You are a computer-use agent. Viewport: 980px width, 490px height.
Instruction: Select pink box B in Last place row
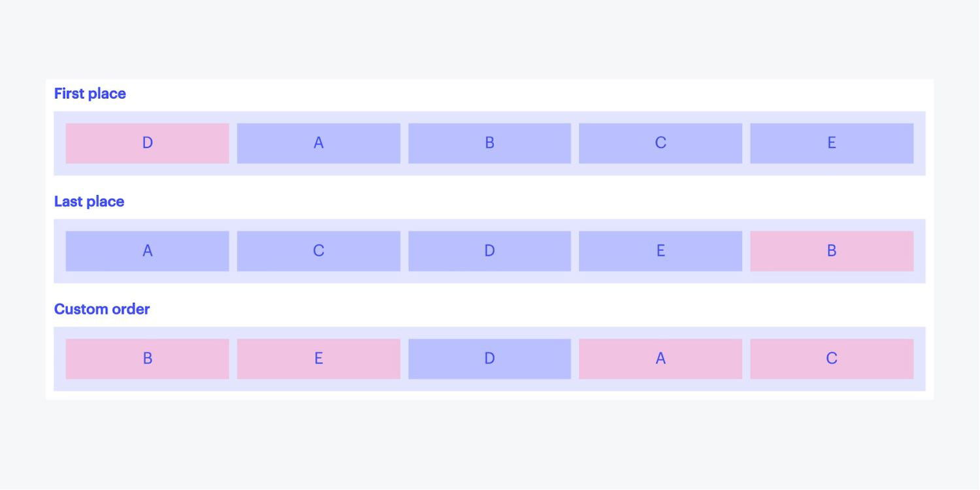pyautogui.click(x=832, y=251)
